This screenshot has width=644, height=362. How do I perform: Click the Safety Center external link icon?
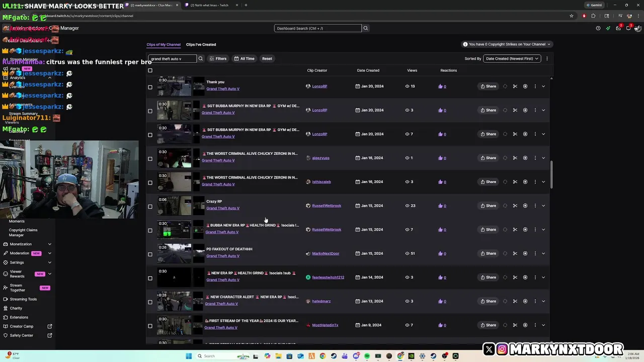[x=50, y=335]
